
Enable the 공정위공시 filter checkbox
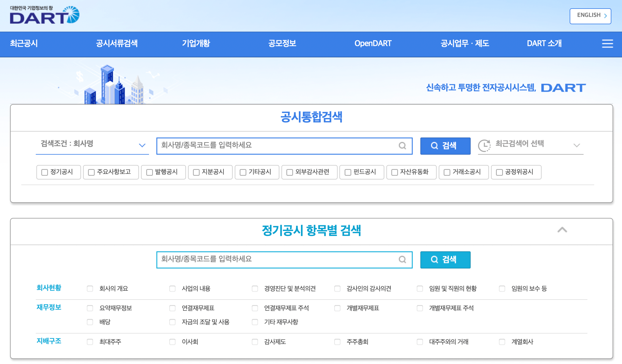(x=500, y=172)
